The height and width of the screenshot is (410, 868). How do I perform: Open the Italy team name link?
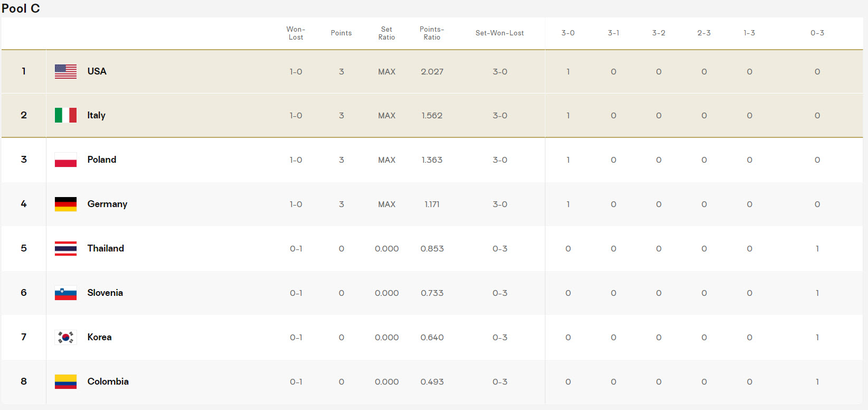pyautogui.click(x=96, y=115)
